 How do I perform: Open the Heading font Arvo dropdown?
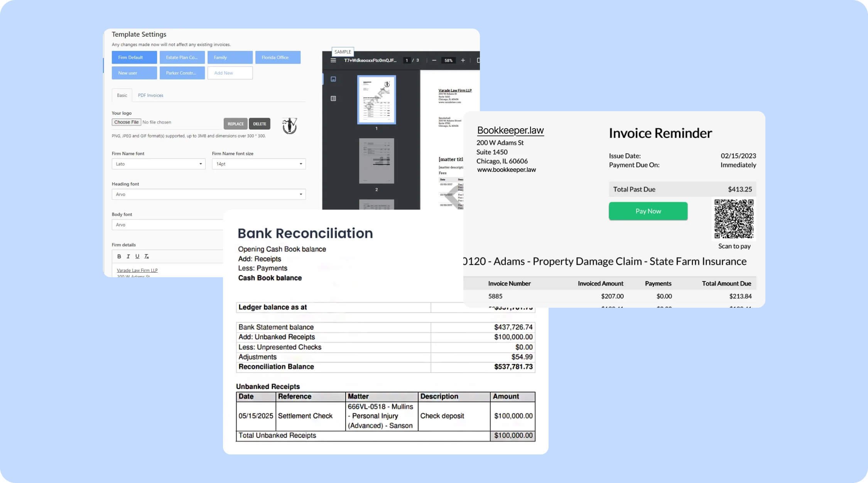click(x=208, y=194)
